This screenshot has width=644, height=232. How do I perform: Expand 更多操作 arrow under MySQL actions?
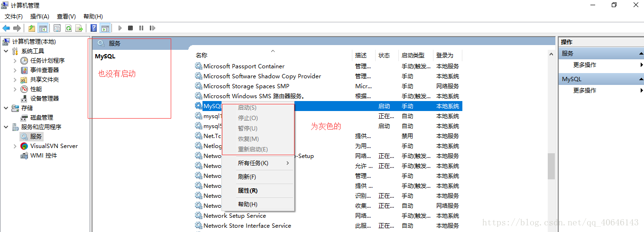(x=641, y=91)
